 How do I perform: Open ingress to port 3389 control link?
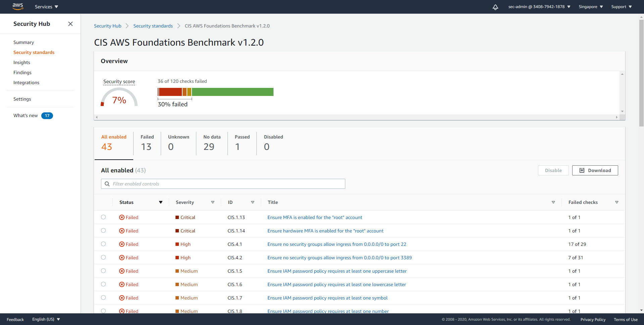[340, 258]
